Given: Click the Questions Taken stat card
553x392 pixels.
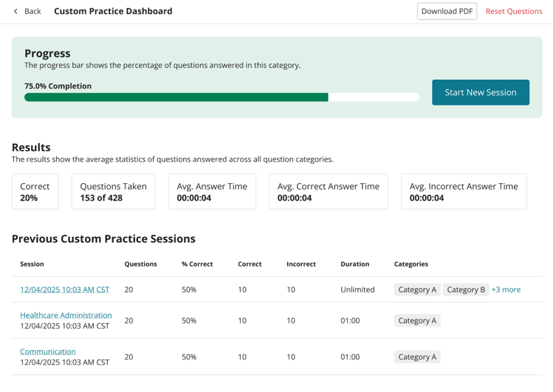Looking at the screenshot, I should point(114,191).
